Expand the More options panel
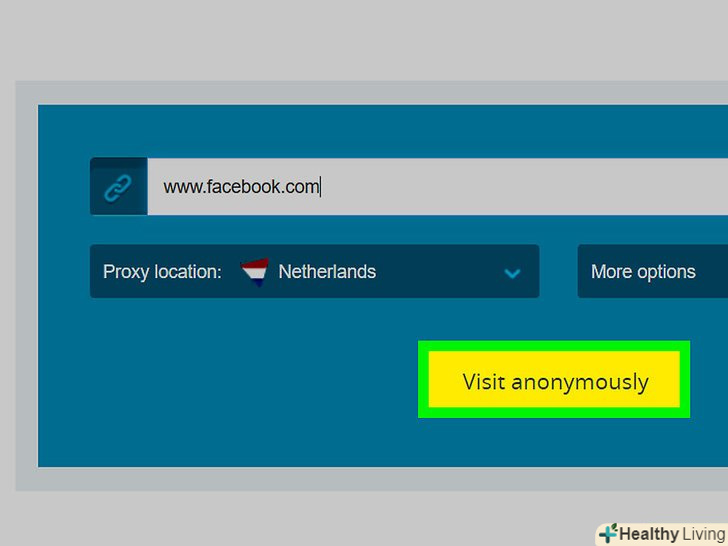Screen dimensions: 728x546 (652, 272)
